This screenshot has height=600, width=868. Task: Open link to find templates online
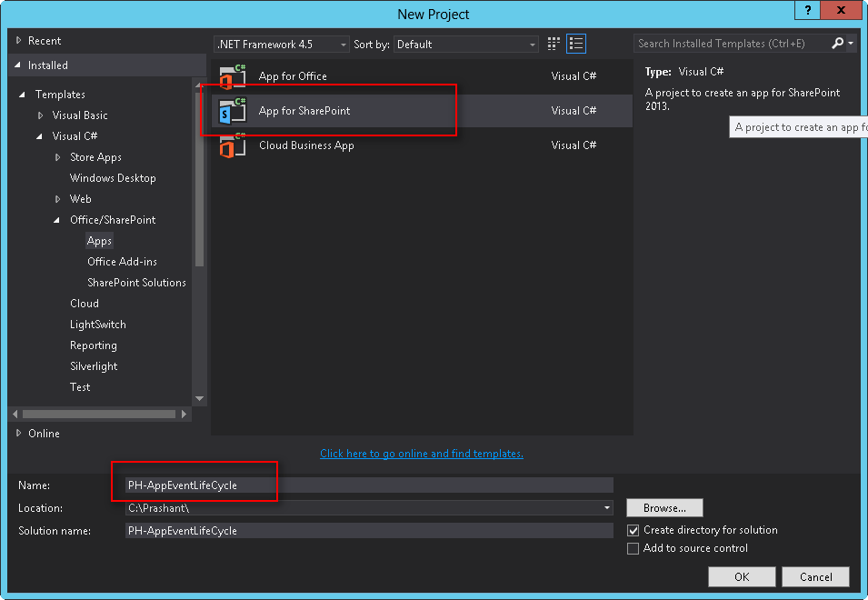point(421,454)
